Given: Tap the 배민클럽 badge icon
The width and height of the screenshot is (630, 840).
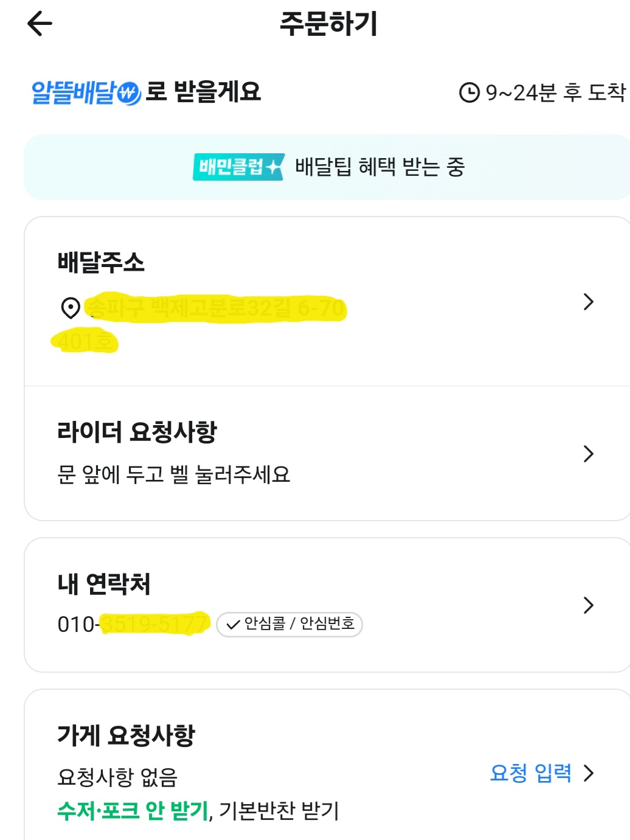Looking at the screenshot, I should tap(238, 167).
